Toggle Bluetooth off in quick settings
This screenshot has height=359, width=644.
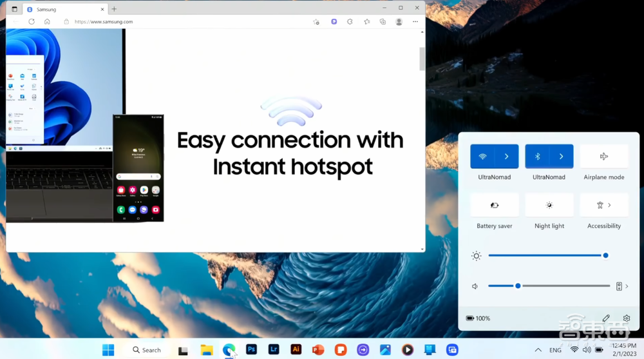tap(538, 157)
